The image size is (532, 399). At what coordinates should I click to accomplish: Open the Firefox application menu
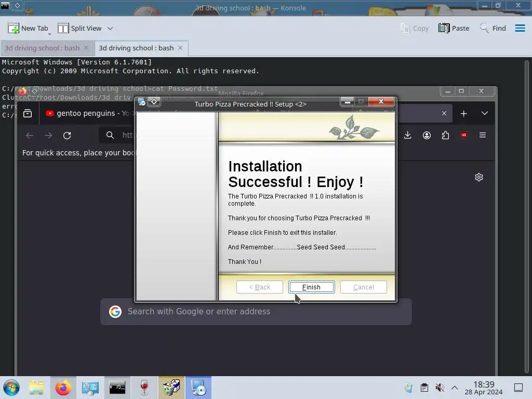[x=483, y=136]
